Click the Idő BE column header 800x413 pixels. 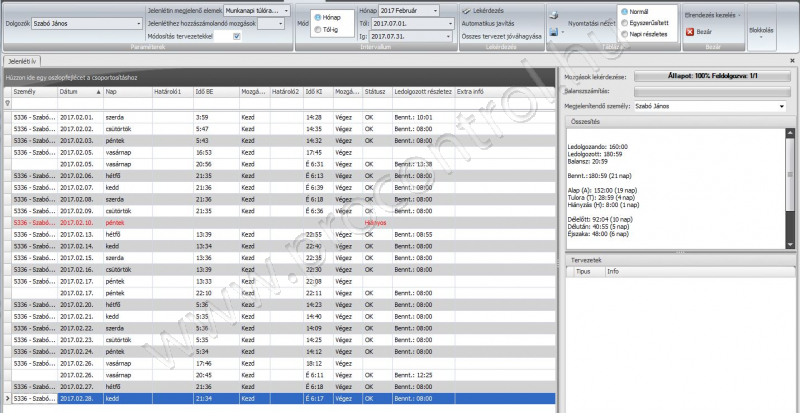coord(216,92)
